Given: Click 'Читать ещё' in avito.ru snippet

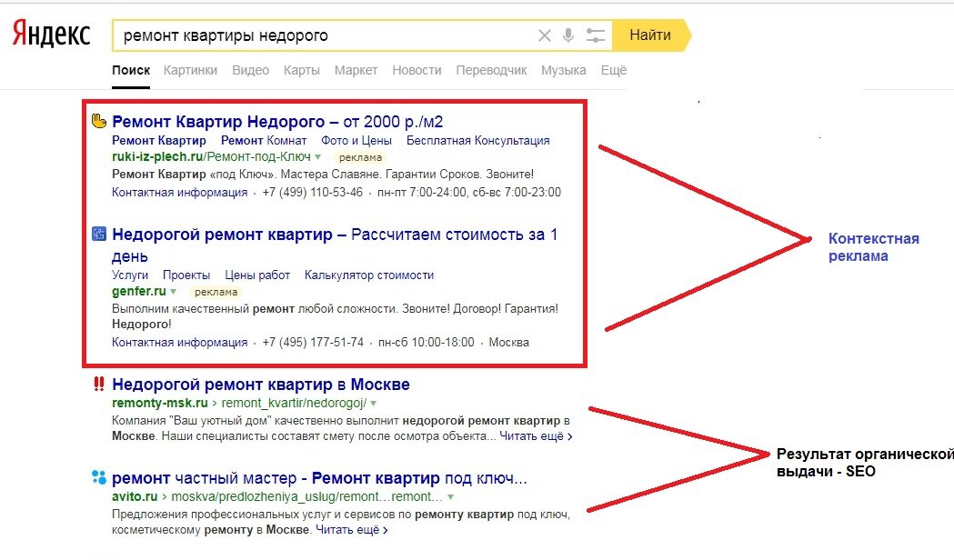Looking at the screenshot, I should (351, 530).
